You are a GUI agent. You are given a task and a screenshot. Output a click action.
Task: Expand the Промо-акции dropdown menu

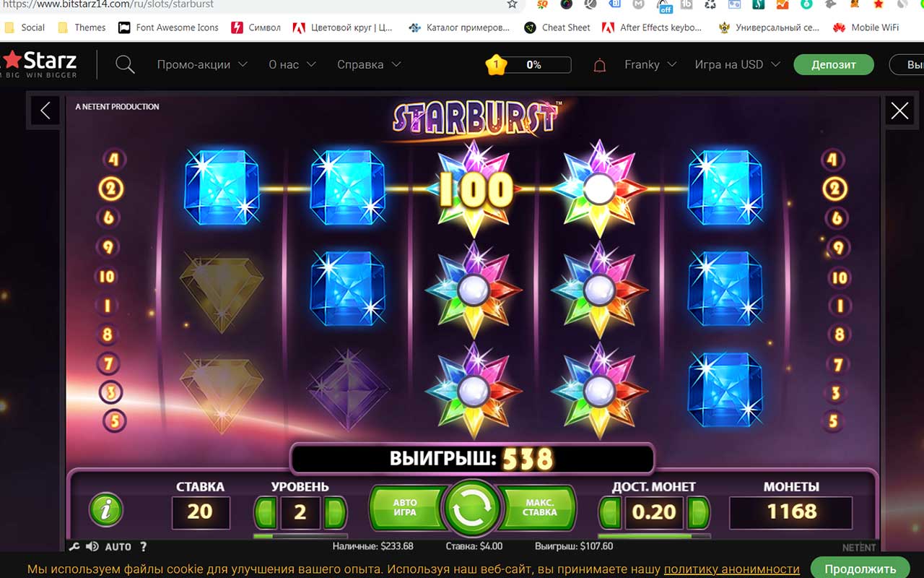[202, 64]
